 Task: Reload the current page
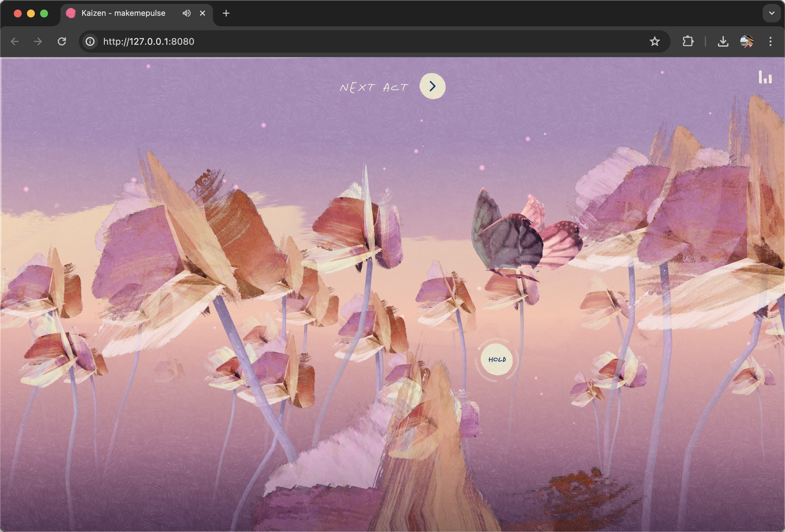pos(62,41)
